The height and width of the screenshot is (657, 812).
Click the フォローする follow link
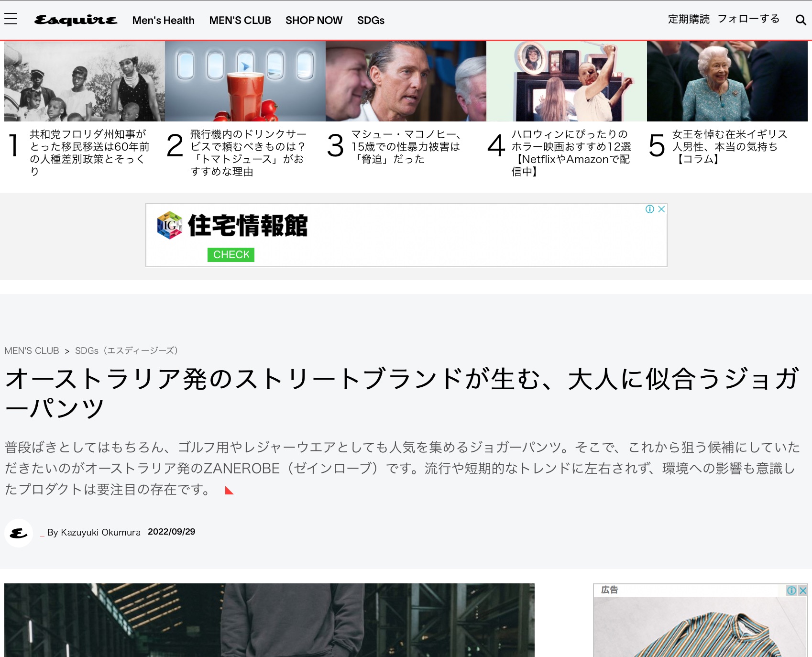[749, 19]
